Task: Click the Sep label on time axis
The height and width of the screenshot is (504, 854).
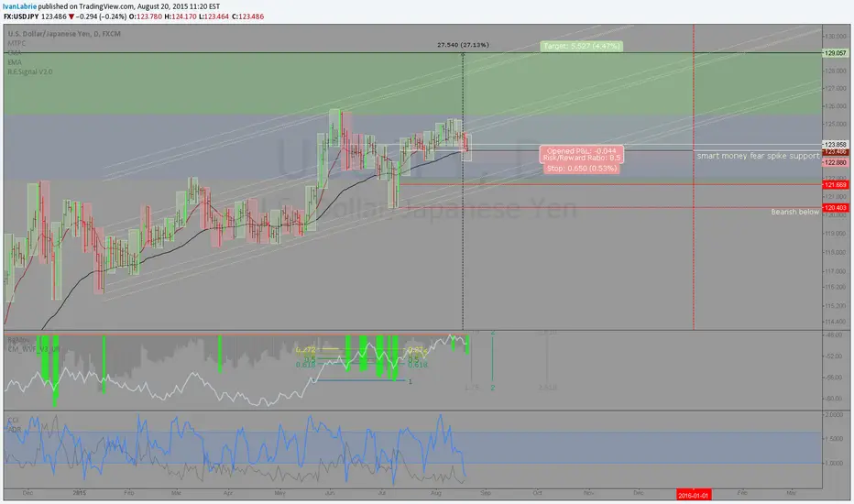Action: [486, 493]
